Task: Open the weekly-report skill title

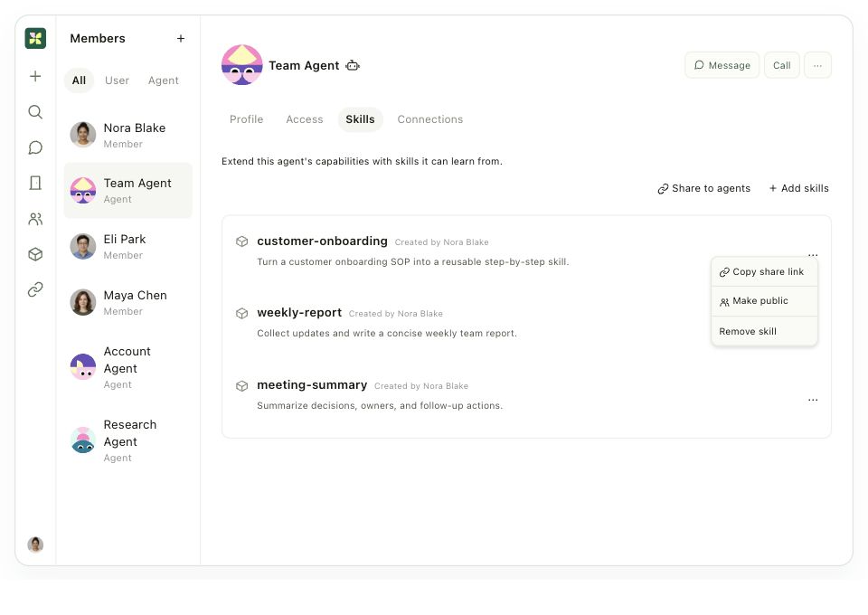Action: [x=299, y=312]
